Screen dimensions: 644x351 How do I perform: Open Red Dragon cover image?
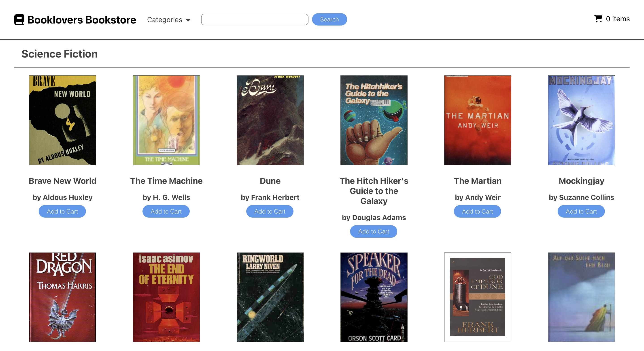62,297
